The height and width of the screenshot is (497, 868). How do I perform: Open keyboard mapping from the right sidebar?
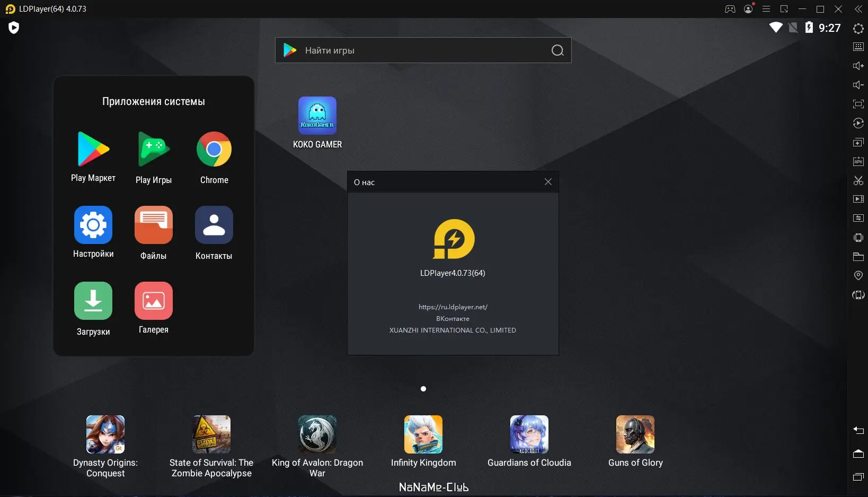point(858,47)
